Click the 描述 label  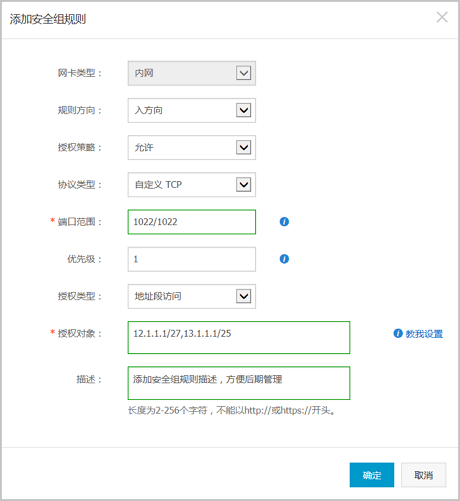89,379
